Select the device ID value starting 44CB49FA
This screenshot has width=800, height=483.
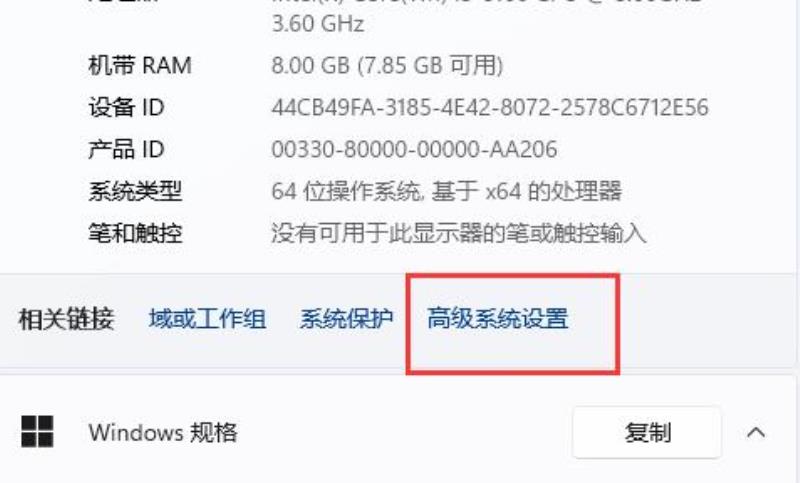(490, 108)
